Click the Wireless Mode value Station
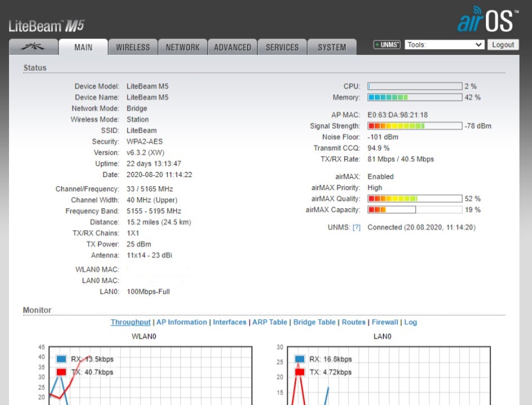 click(x=138, y=120)
